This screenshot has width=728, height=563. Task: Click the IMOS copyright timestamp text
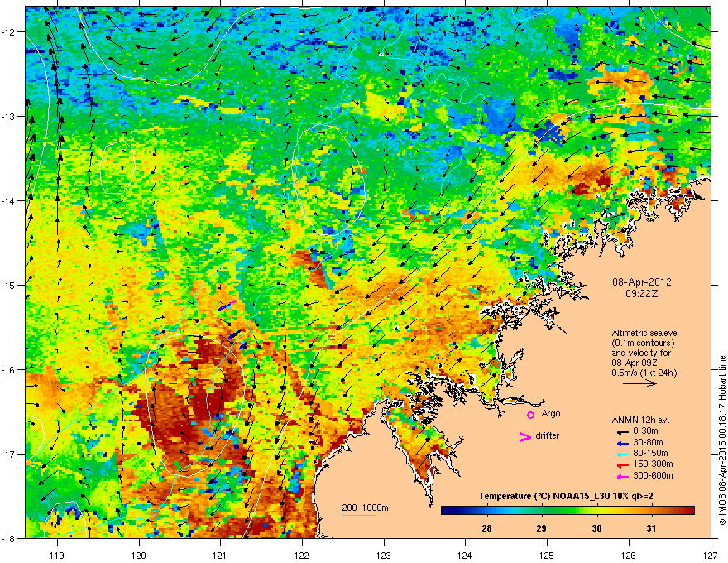pyautogui.click(x=722, y=440)
